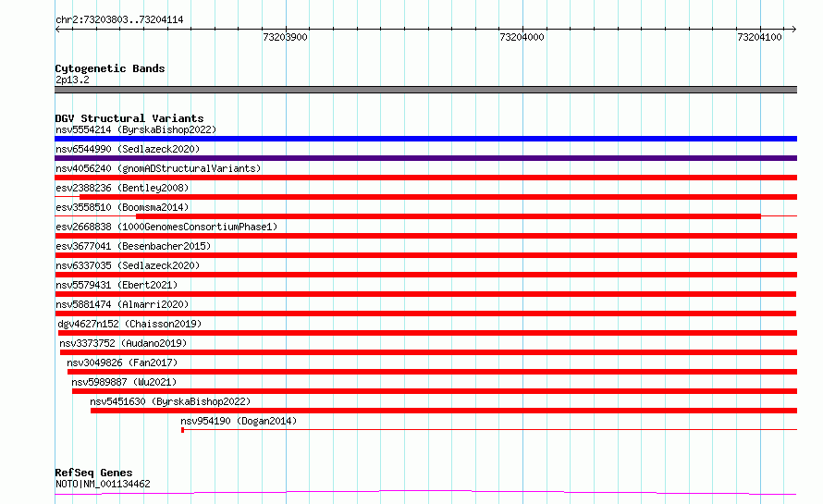Click the gray 2p13.2 cytogenetic band bar
The height and width of the screenshot is (504, 823).
425,90
